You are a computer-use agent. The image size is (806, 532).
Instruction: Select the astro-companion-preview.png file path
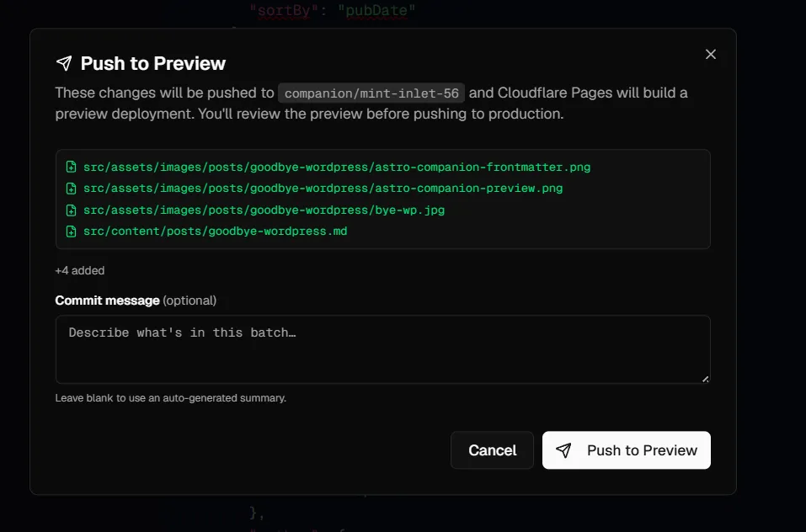coord(323,189)
